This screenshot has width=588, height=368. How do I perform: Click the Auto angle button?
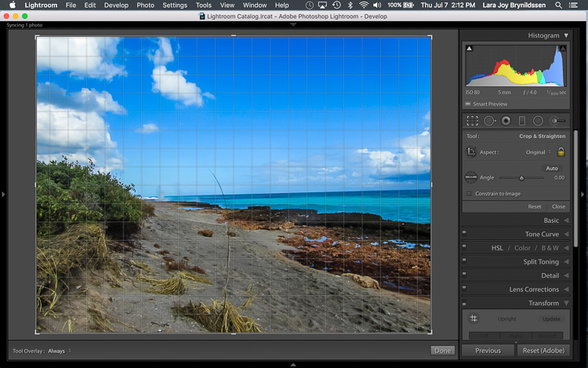[x=552, y=169]
